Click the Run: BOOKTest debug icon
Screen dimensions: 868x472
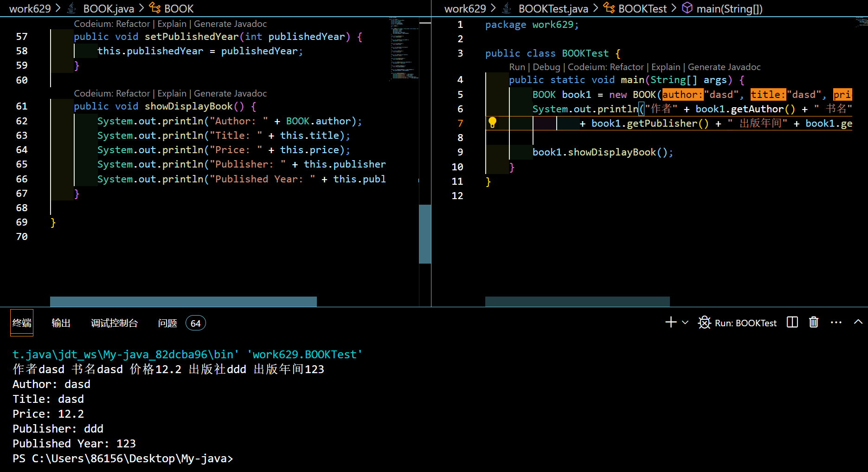tap(704, 323)
